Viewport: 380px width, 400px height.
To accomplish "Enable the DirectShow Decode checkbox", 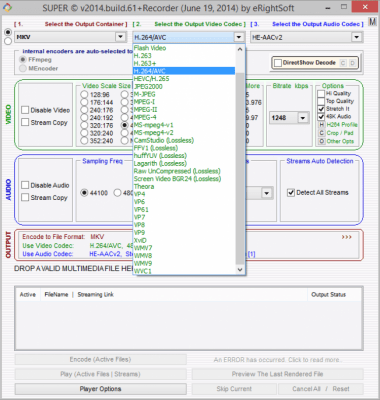I will click(x=278, y=63).
